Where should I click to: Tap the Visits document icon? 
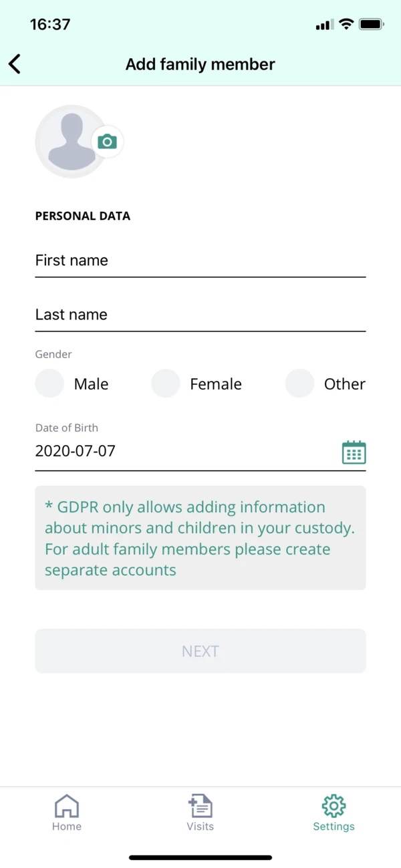pos(200,806)
